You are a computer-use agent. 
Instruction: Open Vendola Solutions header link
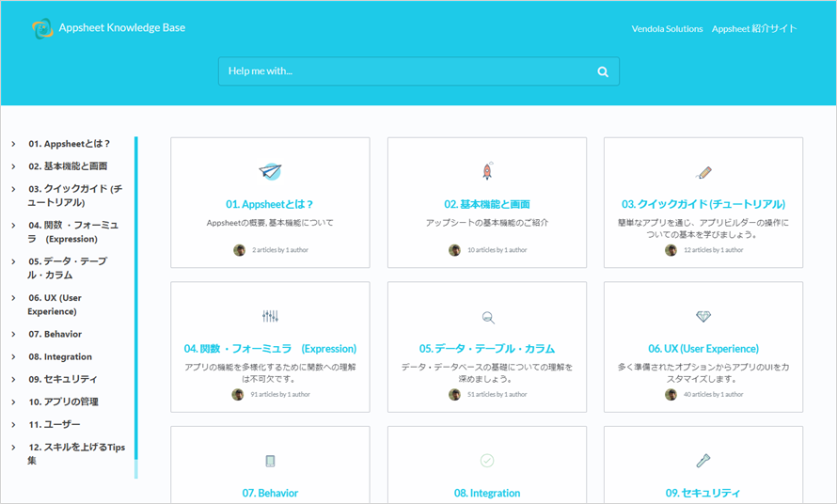pyautogui.click(x=667, y=29)
